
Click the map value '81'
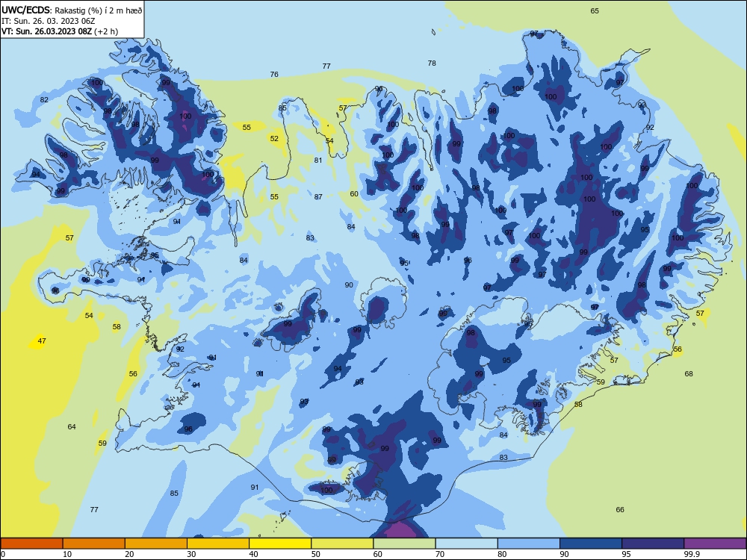[x=318, y=160]
